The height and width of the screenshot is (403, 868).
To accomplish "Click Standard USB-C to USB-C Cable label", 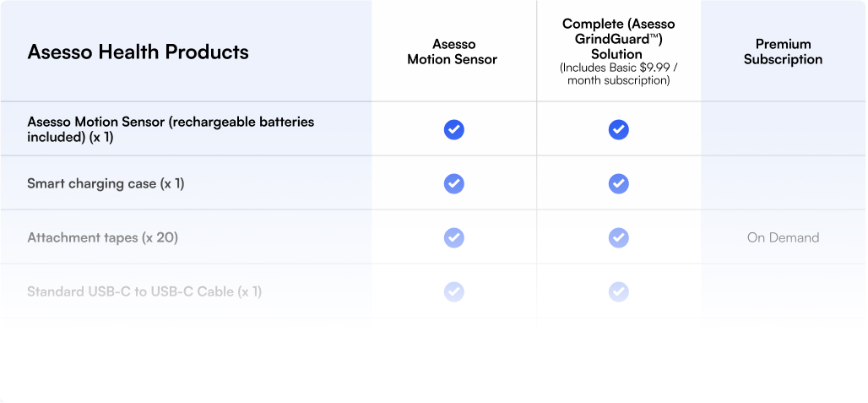I will (x=144, y=291).
